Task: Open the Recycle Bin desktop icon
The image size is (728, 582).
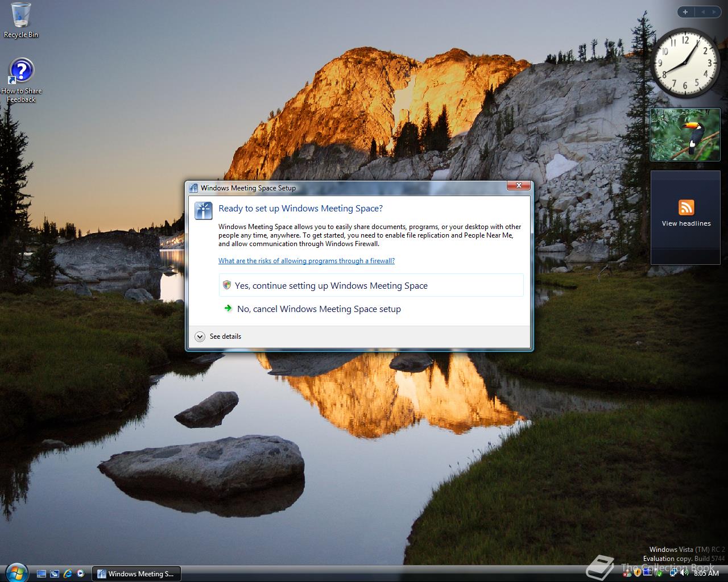Action: (21, 20)
